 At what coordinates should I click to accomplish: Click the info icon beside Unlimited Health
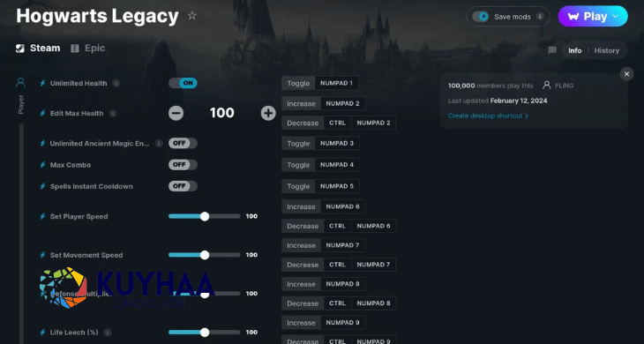coord(116,83)
